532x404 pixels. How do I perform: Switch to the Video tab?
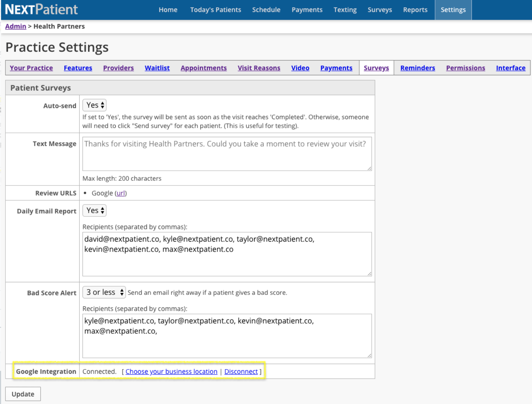coord(300,68)
